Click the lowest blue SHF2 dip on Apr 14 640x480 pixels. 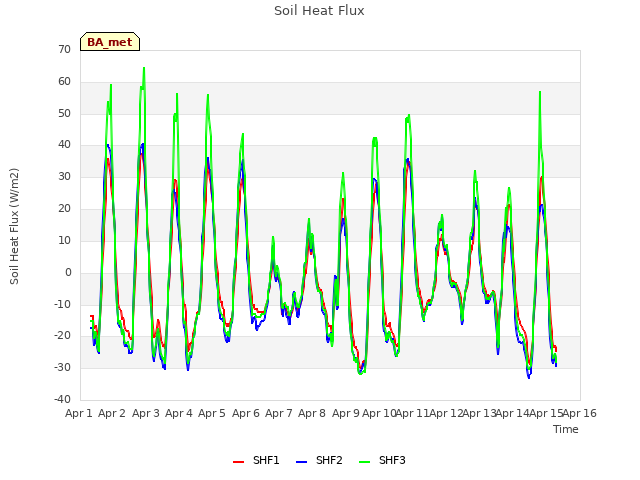coord(529,378)
